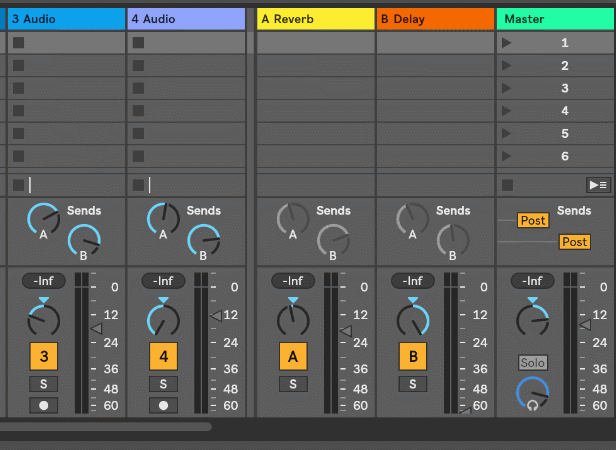Click the pan knob on A Reverb track

coord(292,319)
